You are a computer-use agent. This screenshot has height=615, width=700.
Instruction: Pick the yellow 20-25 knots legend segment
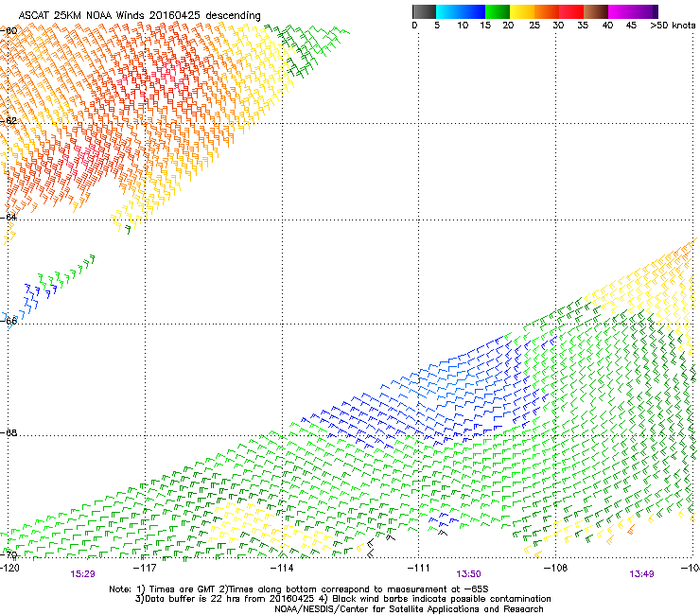tap(522, 11)
